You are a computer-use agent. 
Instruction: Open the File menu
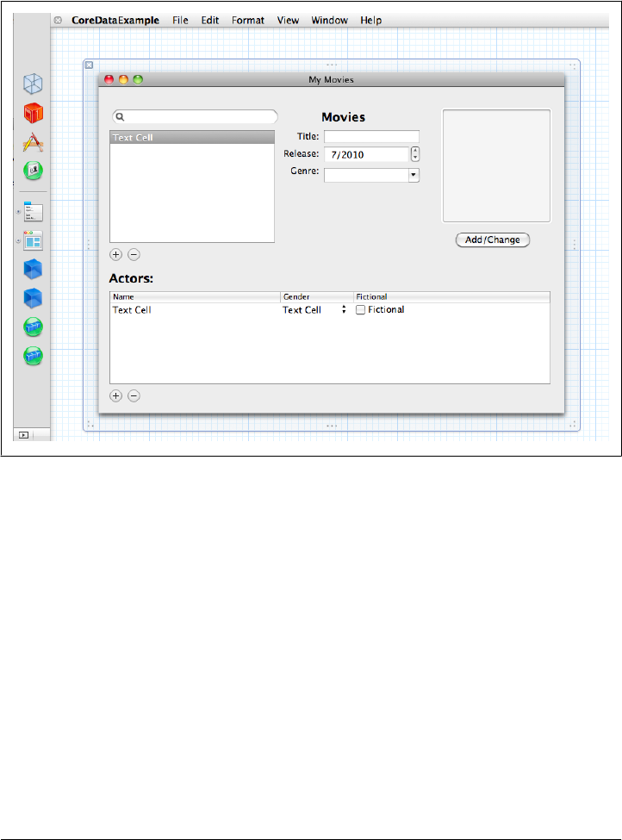click(x=180, y=21)
